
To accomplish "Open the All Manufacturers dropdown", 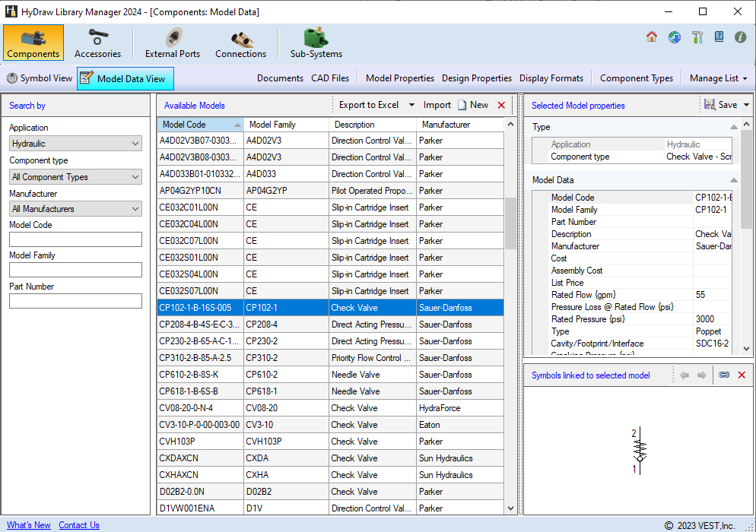I will [x=75, y=208].
